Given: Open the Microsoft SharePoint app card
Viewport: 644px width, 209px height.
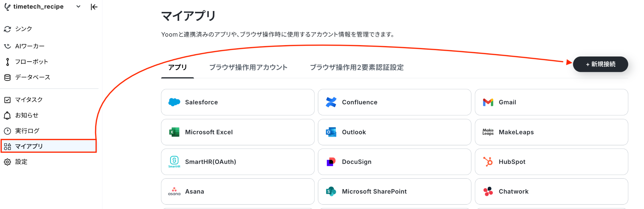Looking at the screenshot, I should [x=394, y=191].
